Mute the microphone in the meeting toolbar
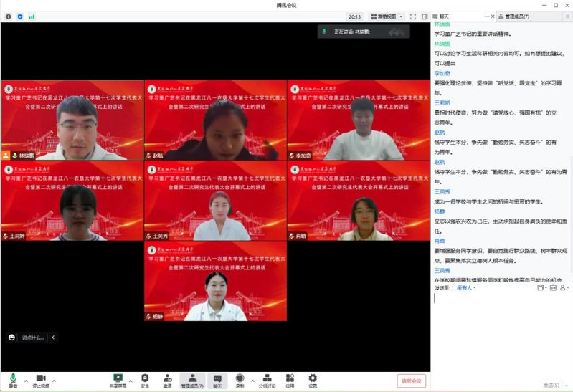This screenshot has height=392, width=573. 13,380
